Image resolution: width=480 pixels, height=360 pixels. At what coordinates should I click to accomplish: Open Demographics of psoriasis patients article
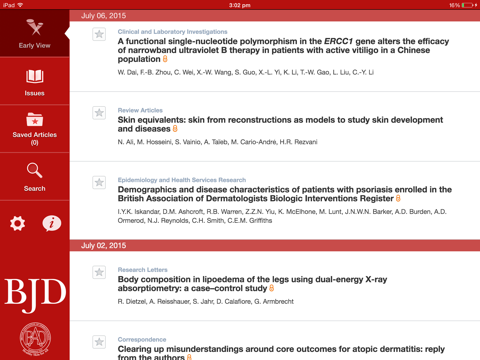[x=285, y=194]
